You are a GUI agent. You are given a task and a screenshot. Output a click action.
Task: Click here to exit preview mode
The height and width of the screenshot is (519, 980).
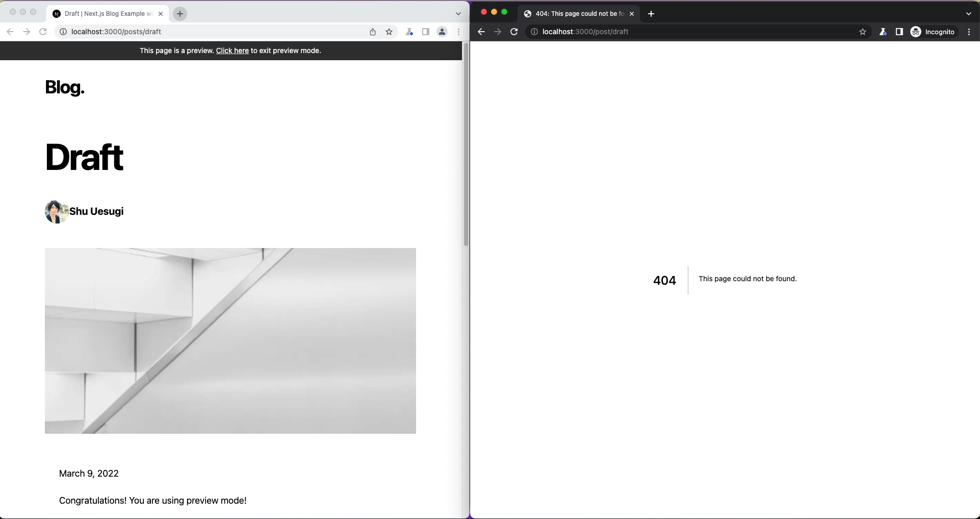point(232,51)
